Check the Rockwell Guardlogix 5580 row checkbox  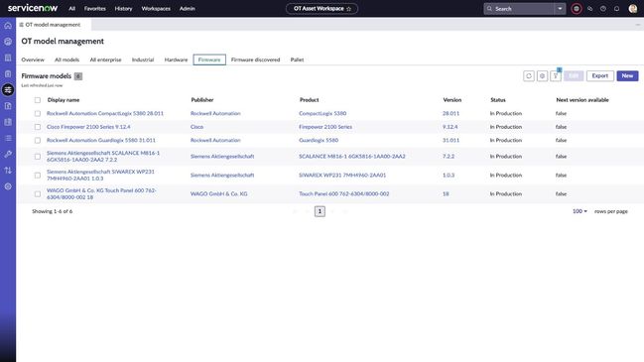(38, 141)
